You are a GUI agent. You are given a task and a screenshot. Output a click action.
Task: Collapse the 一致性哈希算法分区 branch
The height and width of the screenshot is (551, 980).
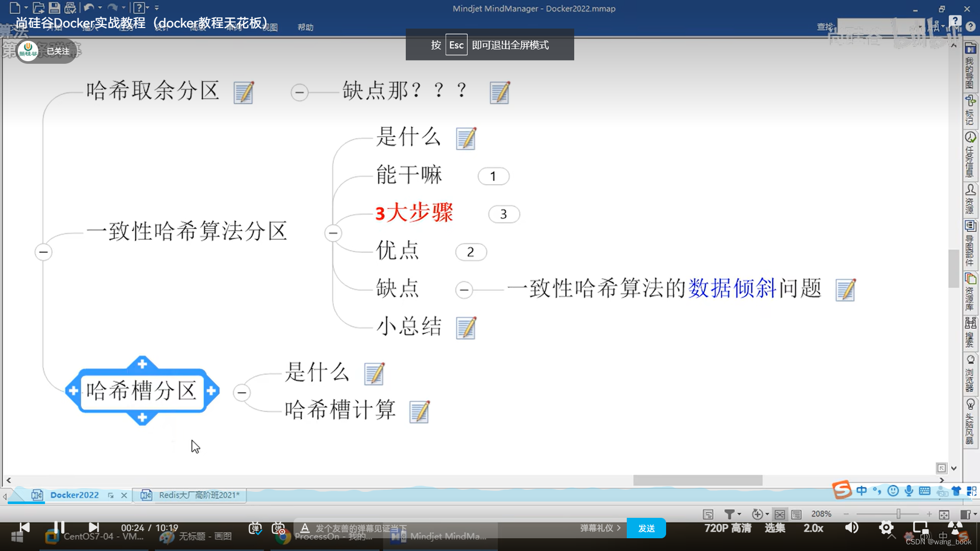[333, 233]
